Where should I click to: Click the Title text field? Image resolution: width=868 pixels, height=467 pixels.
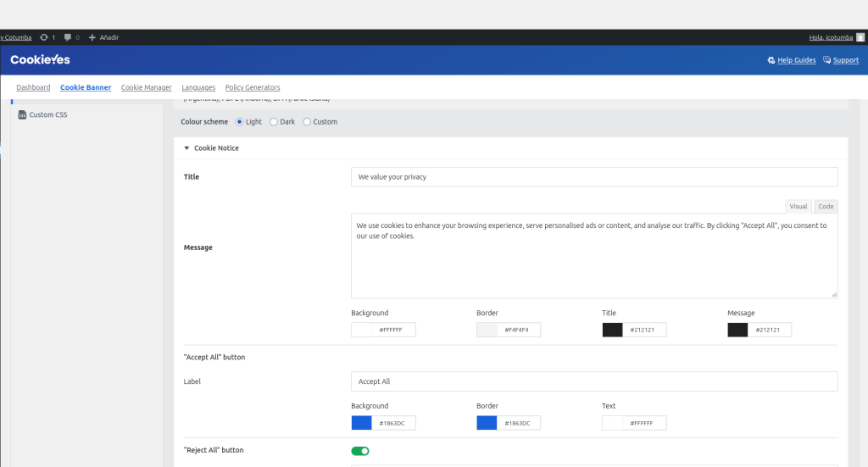(593, 177)
